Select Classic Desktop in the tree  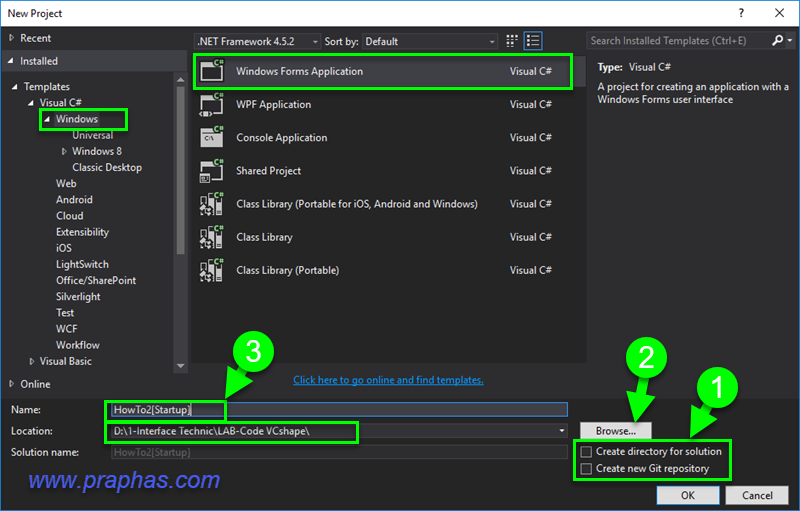(107, 167)
